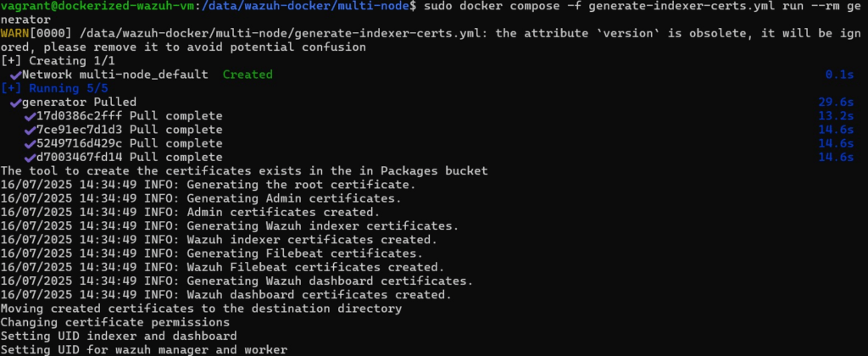
Task: Click the checkmark next to generator Pulled
Action: point(16,103)
